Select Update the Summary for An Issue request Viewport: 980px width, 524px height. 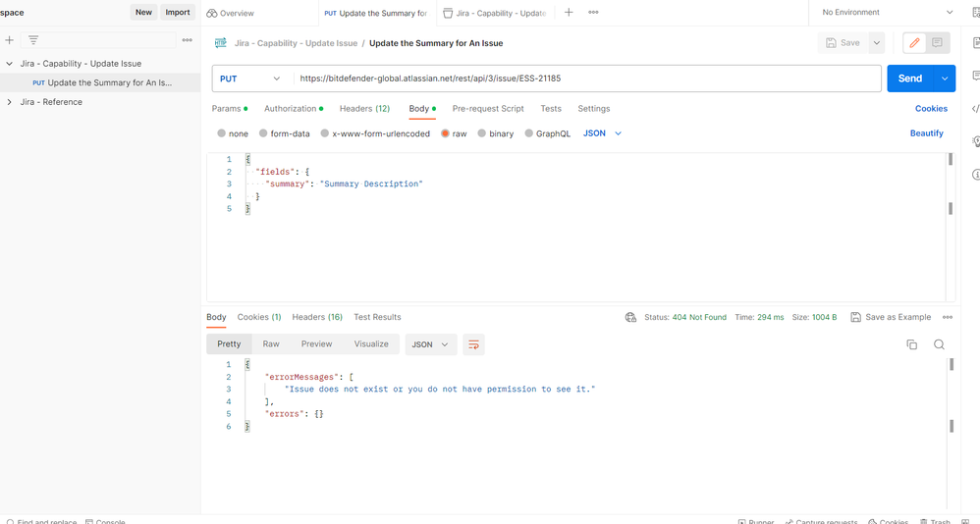pos(100,82)
